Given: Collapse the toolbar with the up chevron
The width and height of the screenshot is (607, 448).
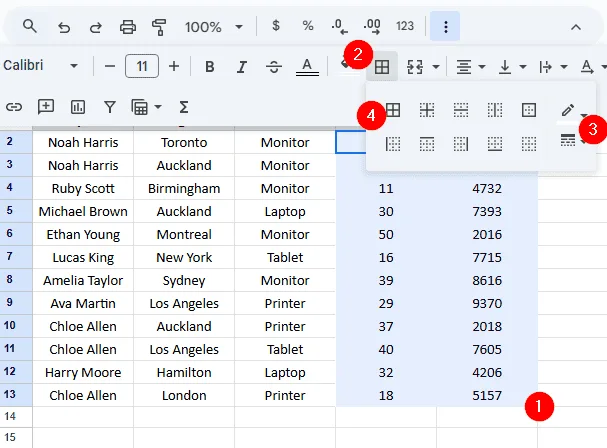Looking at the screenshot, I should 576,27.
